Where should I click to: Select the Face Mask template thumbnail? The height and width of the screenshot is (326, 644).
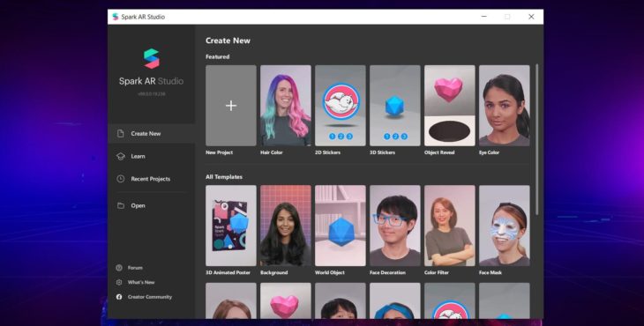[504, 226]
